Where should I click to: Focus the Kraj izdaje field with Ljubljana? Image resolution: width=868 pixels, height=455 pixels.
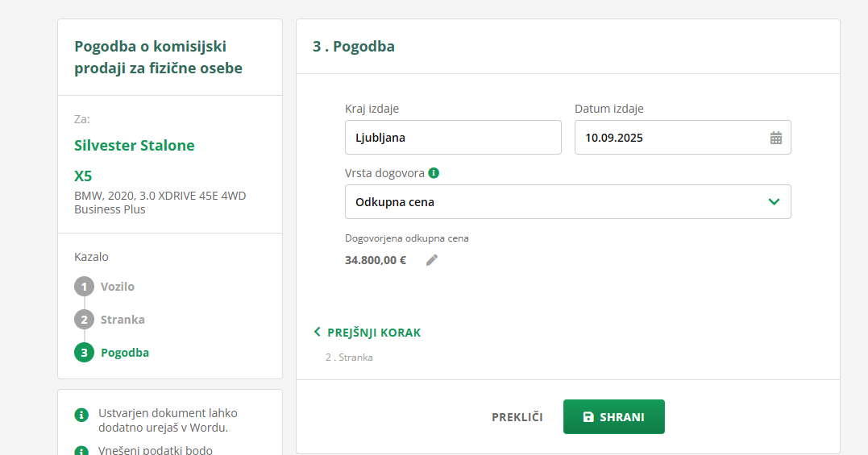click(453, 138)
